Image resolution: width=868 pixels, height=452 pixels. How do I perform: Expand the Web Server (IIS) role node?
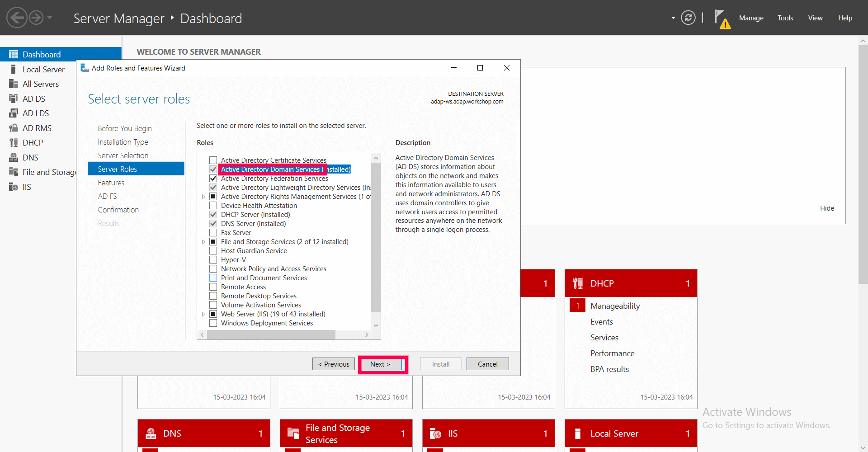pyautogui.click(x=203, y=314)
